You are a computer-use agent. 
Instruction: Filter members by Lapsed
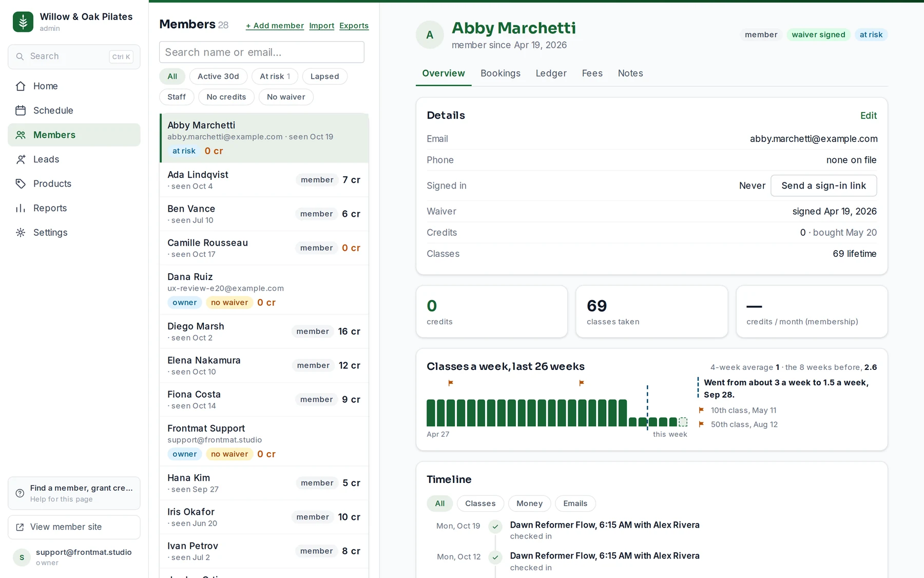pos(324,77)
